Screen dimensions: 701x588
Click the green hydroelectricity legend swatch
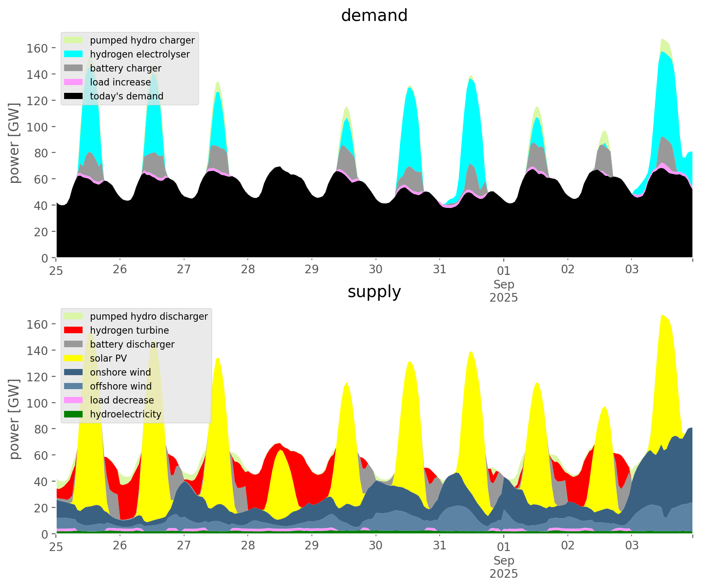[x=74, y=414]
